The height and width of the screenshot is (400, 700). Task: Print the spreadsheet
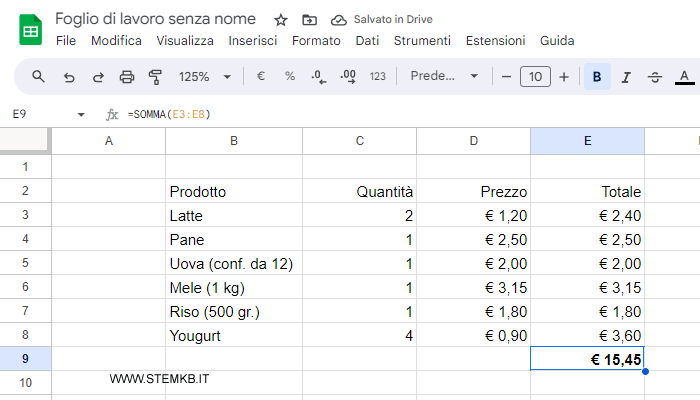[127, 77]
